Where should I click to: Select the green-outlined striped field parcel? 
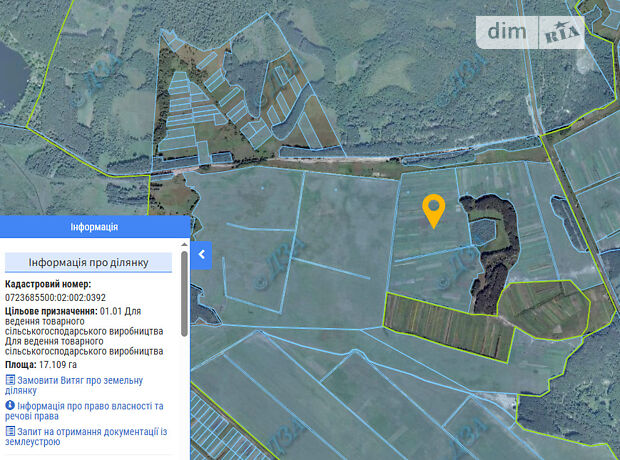[x=448, y=325]
